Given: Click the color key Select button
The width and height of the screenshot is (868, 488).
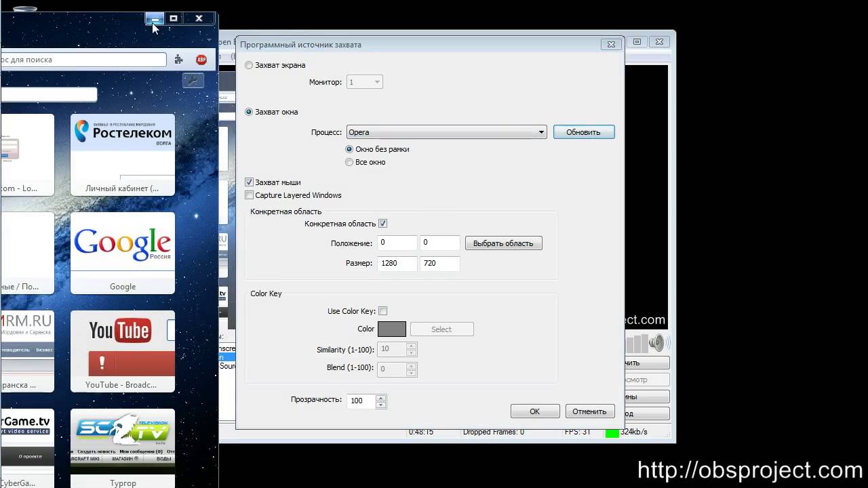Looking at the screenshot, I should (441, 329).
